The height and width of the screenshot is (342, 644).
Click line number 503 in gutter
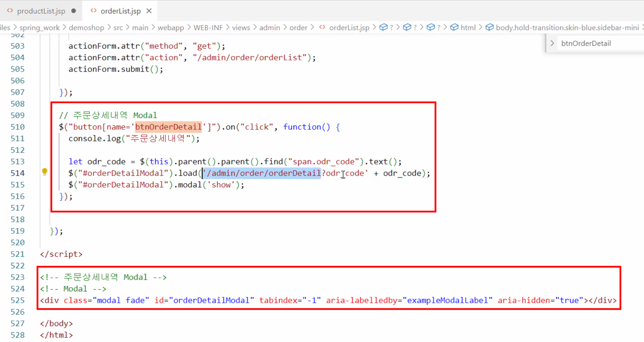click(17, 46)
